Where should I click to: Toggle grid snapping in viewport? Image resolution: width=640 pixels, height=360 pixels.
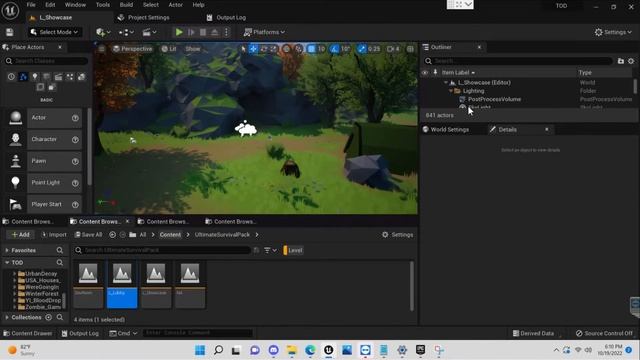311,49
